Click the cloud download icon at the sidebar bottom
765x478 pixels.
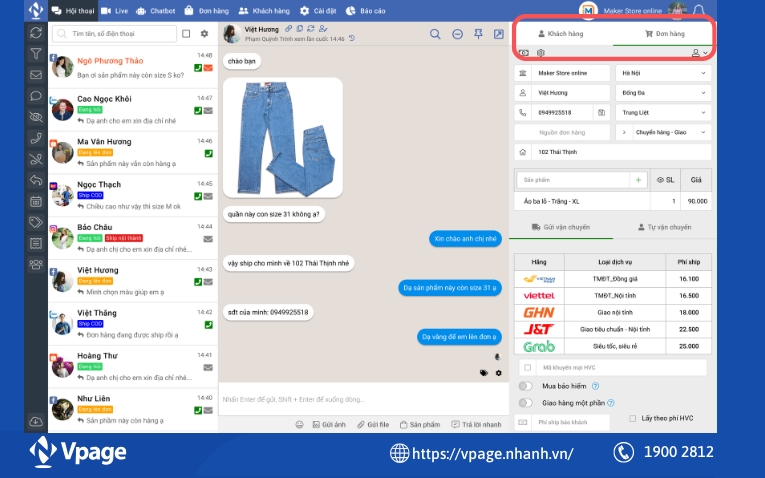36,421
